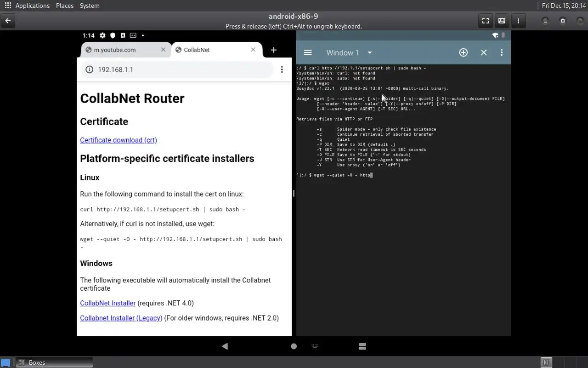Click the split-screen divider handle
Image resolution: width=588 pixels, height=368 pixels.
tap(294, 193)
